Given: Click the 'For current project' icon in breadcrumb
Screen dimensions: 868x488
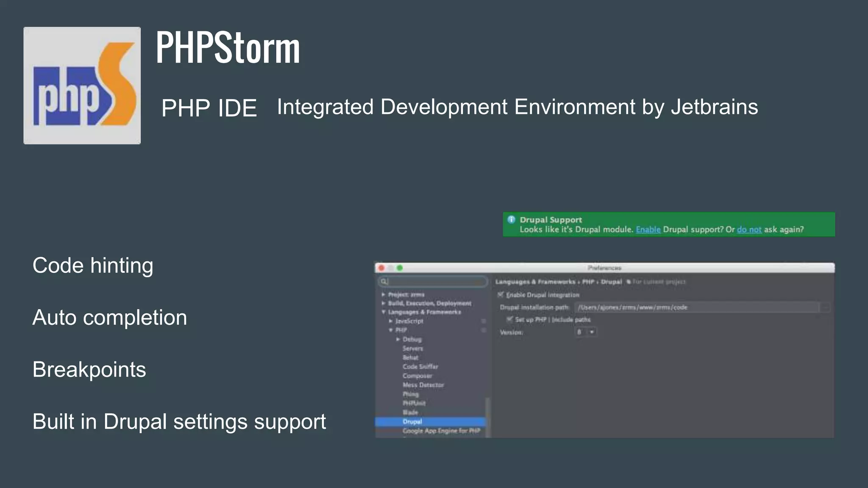Looking at the screenshot, I should click(x=629, y=282).
